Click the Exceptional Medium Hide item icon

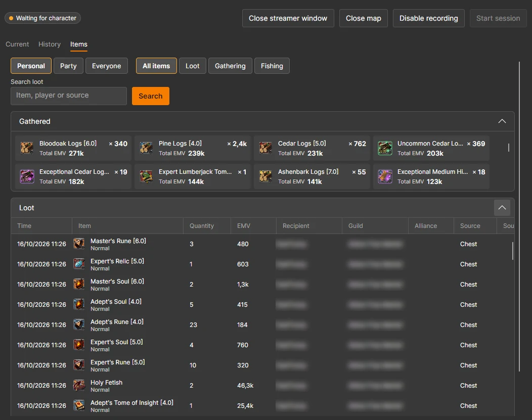(385, 176)
